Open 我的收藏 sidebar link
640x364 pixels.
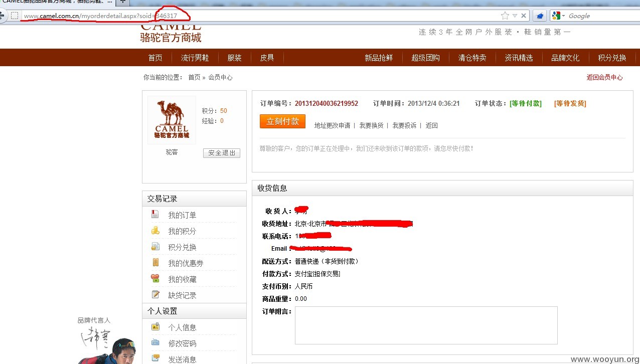[x=182, y=279]
